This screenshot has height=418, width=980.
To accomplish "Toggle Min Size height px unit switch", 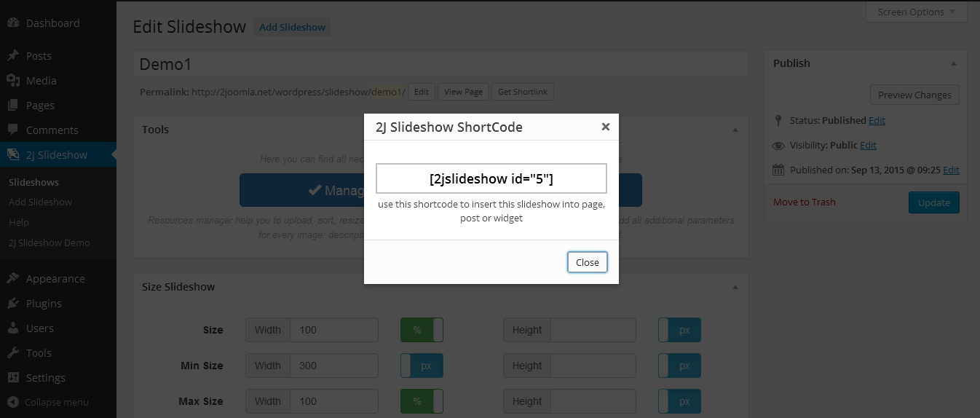I will point(679,366).
